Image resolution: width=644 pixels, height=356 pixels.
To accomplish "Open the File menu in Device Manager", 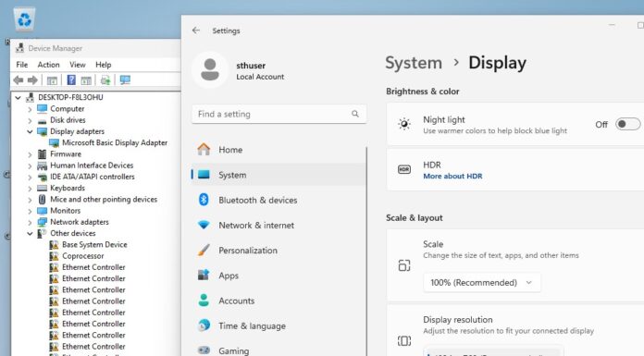I will coord(22,65).
